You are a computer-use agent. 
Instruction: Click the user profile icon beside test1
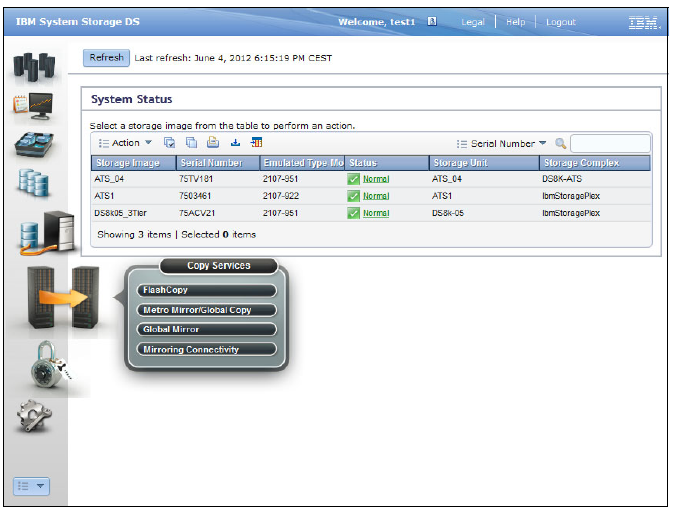(x=432, y=21)
